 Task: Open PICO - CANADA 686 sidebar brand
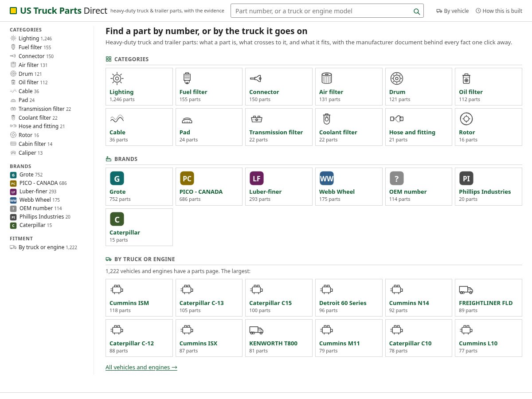coord(39,183)
